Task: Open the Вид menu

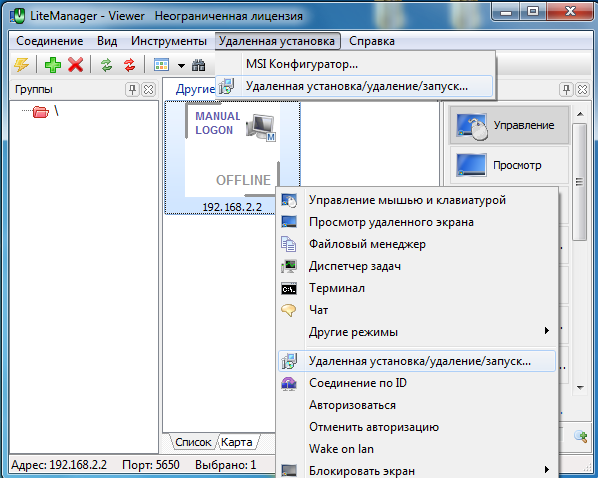Action: click(x=107, y=41)
